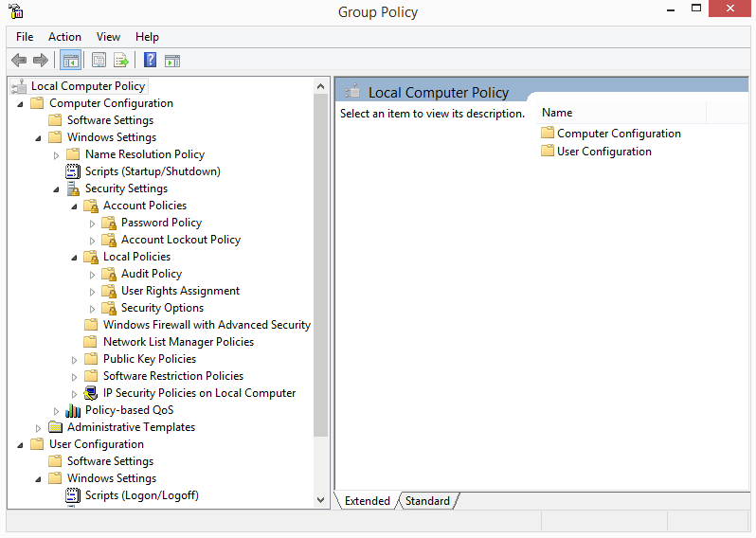Open the Action menu
The image size is (756, 538).
(x=64, y=37)
